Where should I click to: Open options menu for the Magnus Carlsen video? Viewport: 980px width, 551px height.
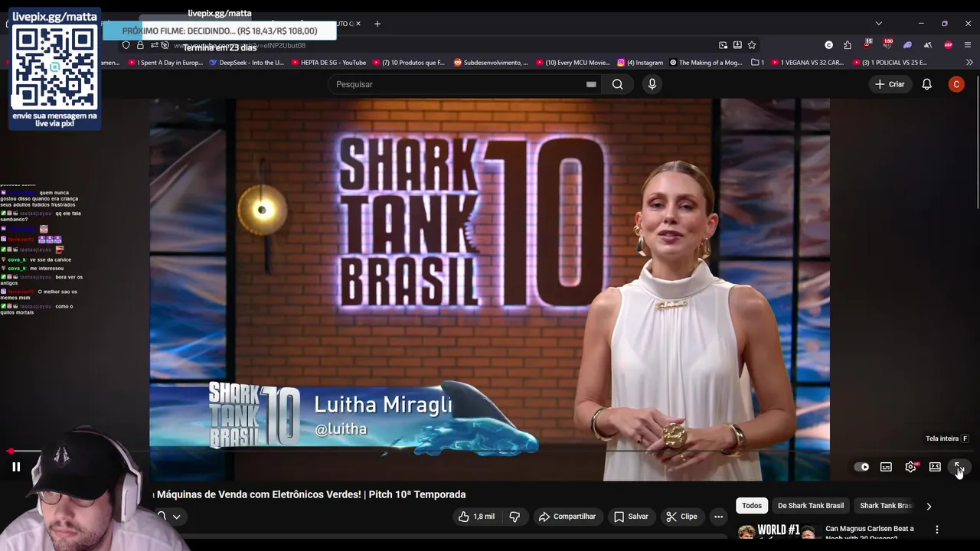936,530
